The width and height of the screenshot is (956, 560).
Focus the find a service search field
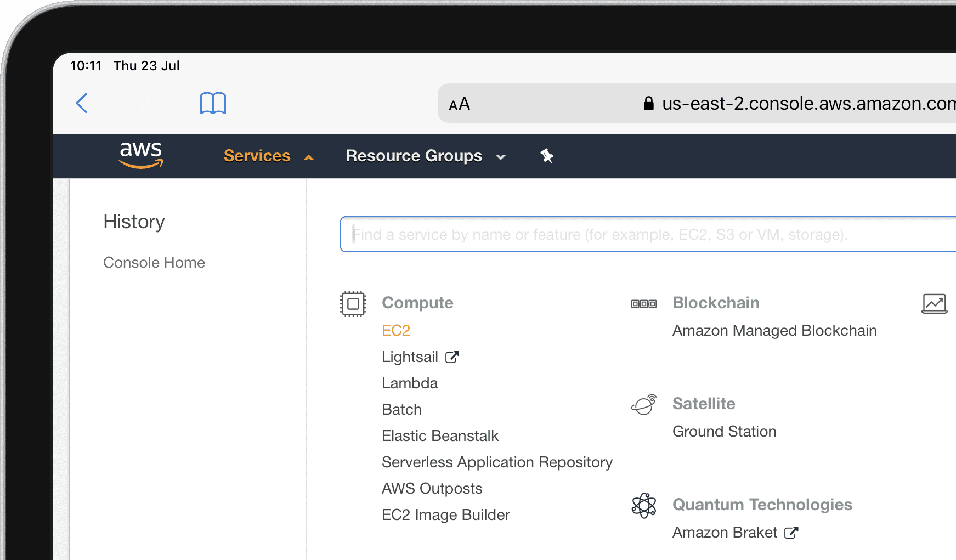coord(648,234)
